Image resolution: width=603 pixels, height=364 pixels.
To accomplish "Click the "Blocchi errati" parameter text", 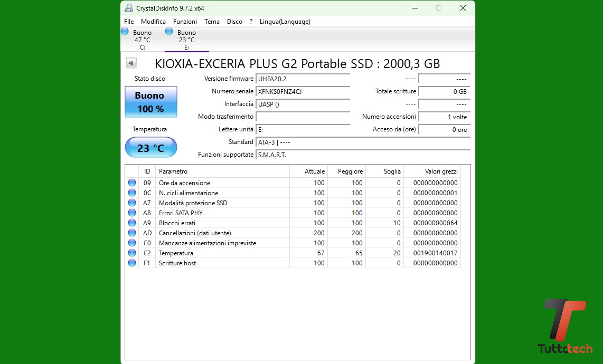I will click(x=177, y=223).
